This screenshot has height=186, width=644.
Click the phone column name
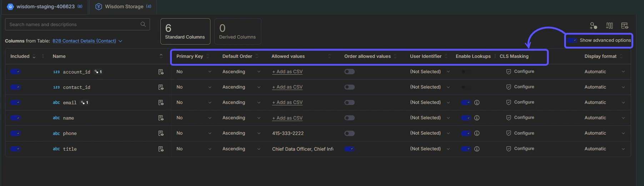[x=70, y=133]
